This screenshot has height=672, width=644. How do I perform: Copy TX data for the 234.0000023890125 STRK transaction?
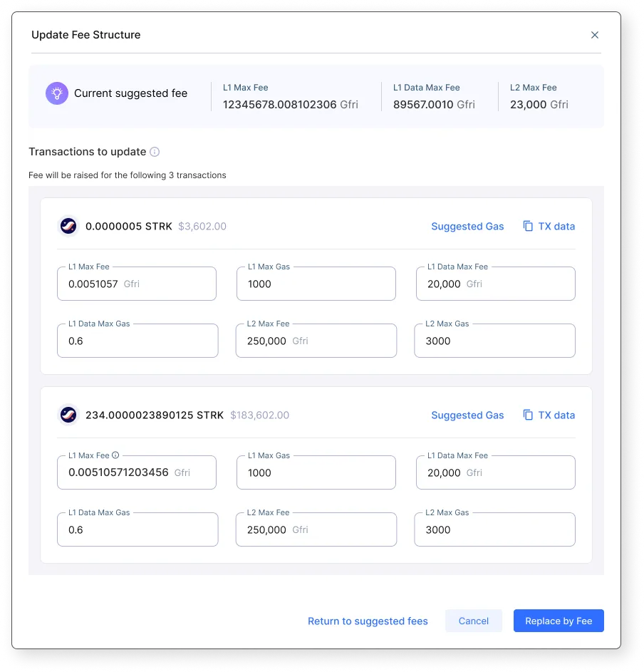tap(549, 415)
